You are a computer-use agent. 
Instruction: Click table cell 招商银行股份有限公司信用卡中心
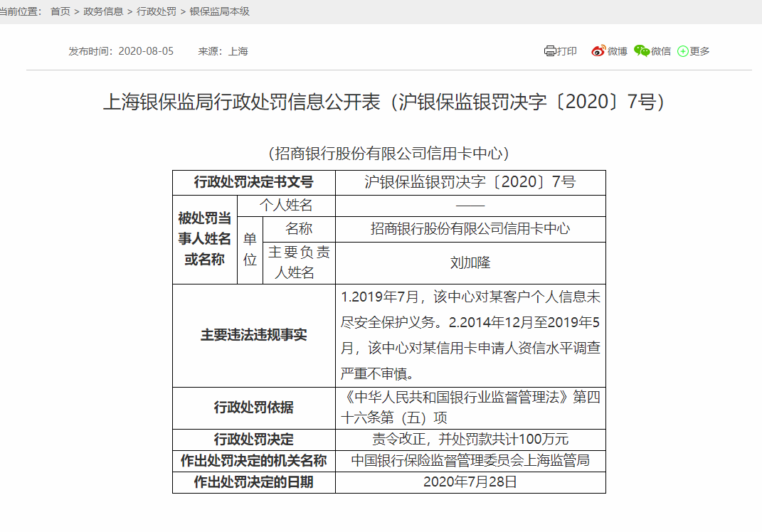470,229
